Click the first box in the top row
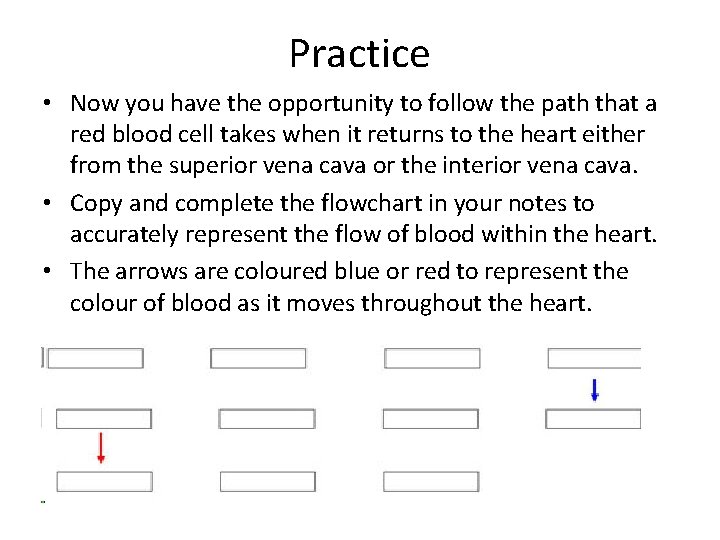 96,358
